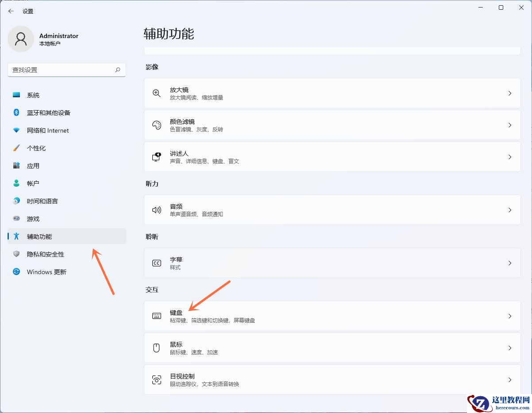The width and height of the screenshot is (532, 413).
Task: Click the narrator icon next to 讲述人
Action: click(156, 157)
